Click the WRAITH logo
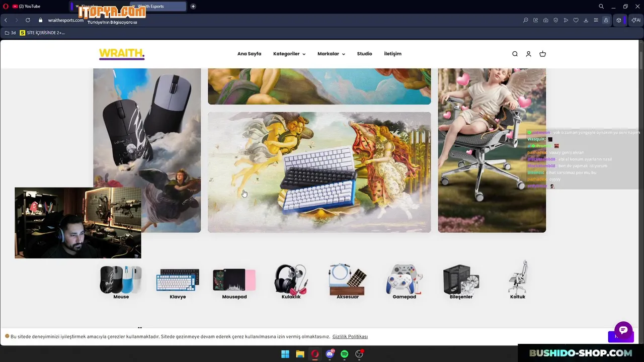Viewport: 644px width, 362px height. click(x=122, y=54)
